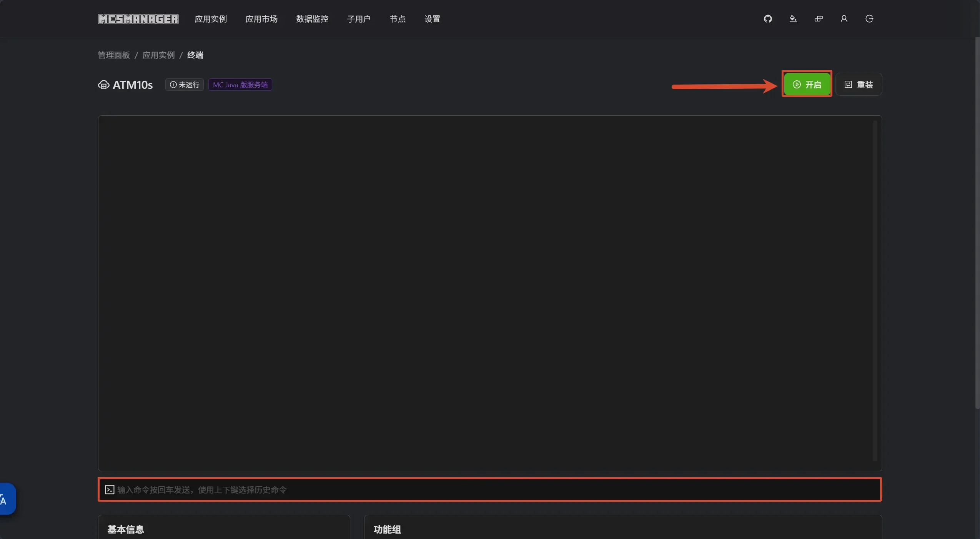Click the logout icon
The width and height of the screenshot is (980, 539).
pos(869,19)
